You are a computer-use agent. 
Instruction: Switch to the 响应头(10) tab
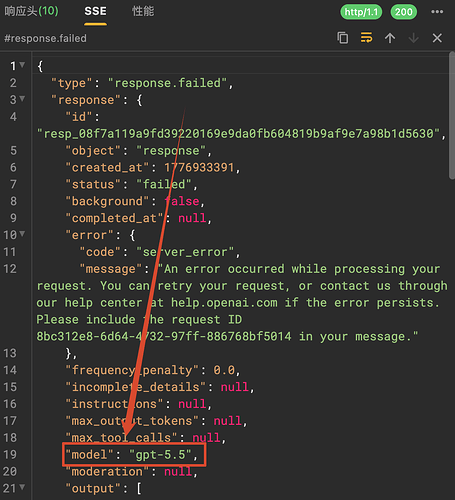[x=31, y=11]
